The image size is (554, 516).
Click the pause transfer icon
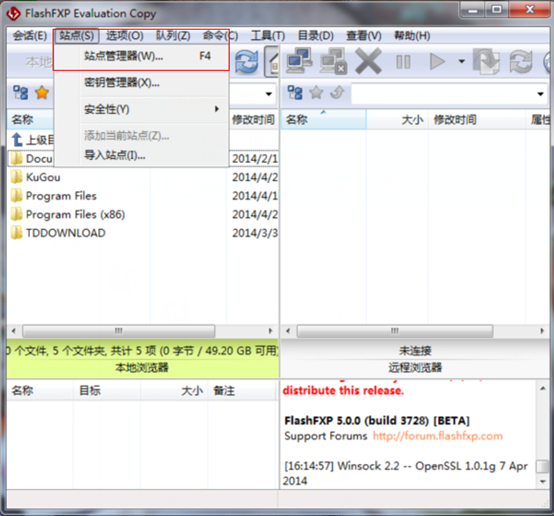(x=403, y=62)
